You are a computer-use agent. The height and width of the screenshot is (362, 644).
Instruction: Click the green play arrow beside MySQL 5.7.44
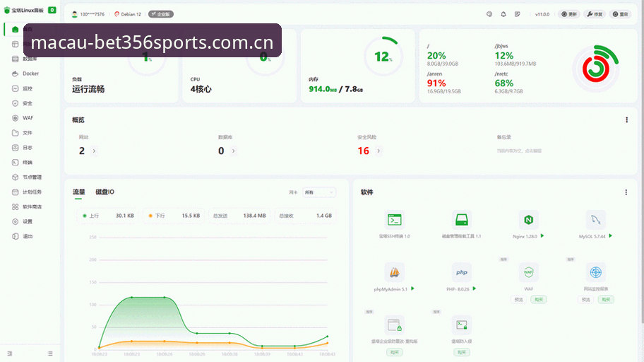coord(610,235)
